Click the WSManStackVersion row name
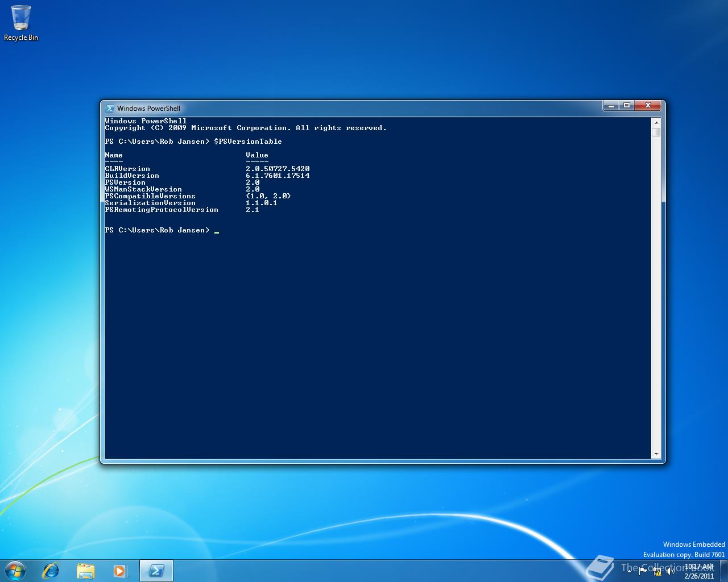 click(143, 189)
